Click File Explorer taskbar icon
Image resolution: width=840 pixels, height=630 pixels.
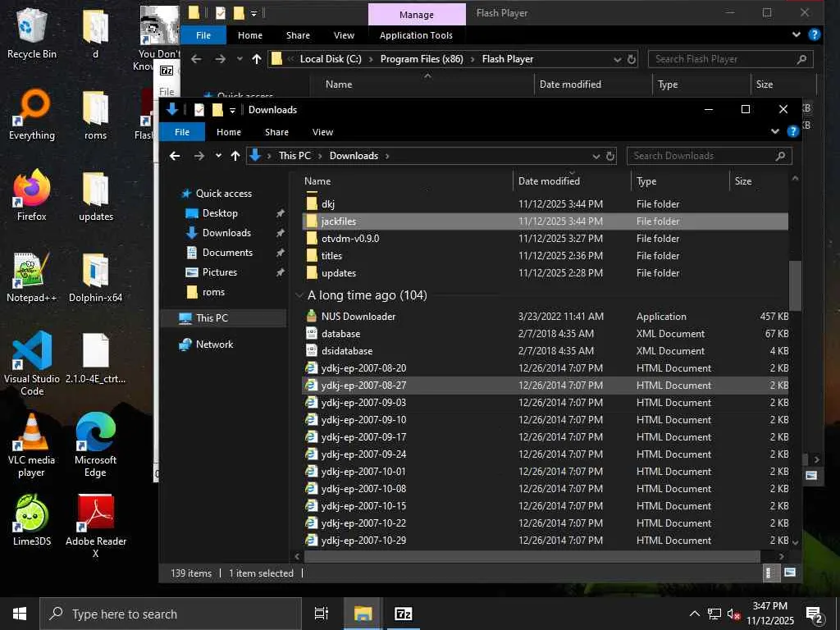[363, 614]
